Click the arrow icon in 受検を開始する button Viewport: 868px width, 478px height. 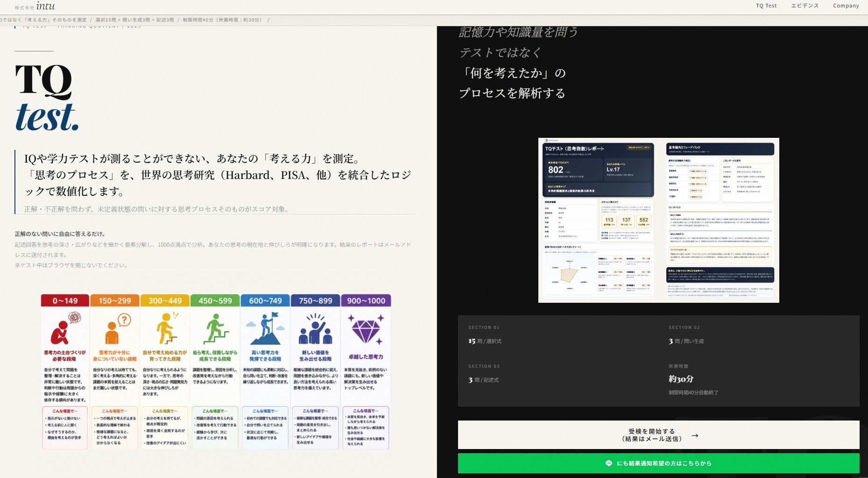pos(695,435)
